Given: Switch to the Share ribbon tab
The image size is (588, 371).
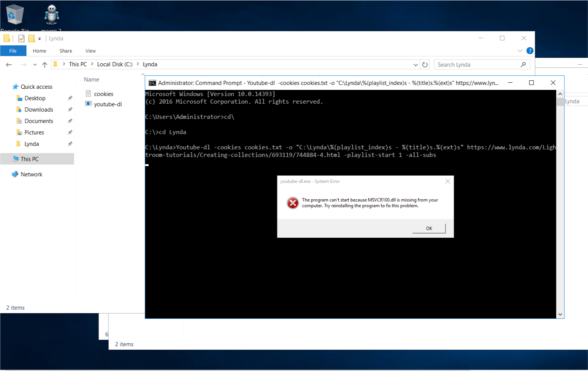Looking at the screenshot, I should (x=65, y=51).
